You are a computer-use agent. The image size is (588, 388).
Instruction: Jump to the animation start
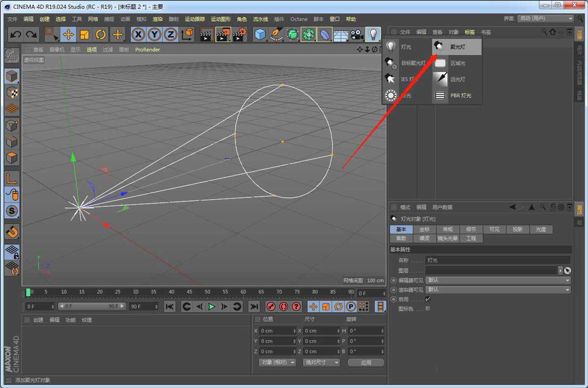(x=170, y=307)
